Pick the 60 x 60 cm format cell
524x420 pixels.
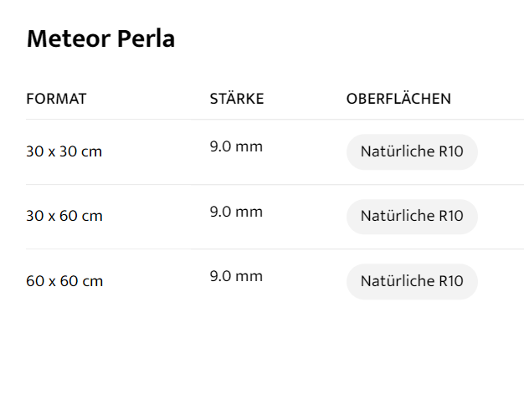click(x=64, y=281)
